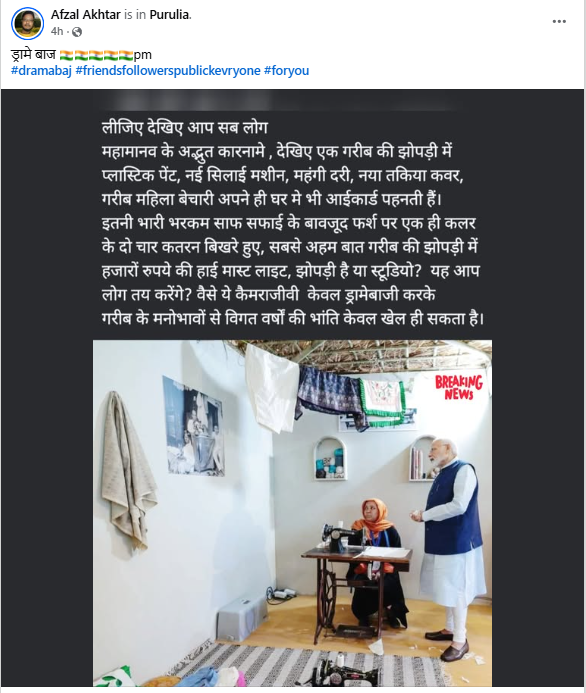Click the Breaking News sticker on photo

point(458,388)
